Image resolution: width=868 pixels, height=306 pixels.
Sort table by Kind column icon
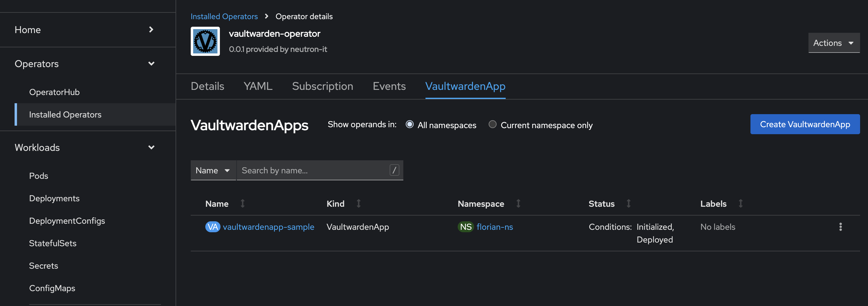click(x=358, y=204)
